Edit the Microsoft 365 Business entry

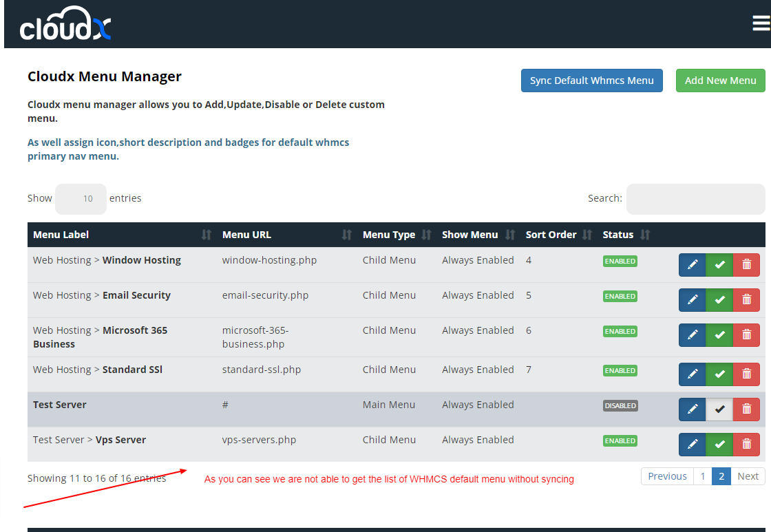(x=693, y=335)
